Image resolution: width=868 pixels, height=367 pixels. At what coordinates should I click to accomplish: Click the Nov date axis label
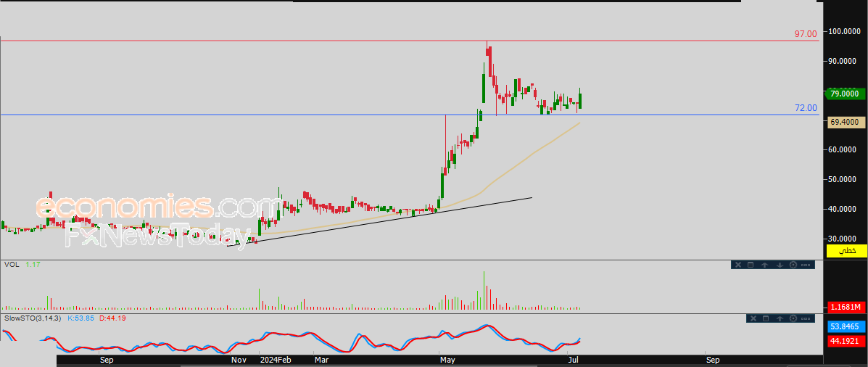pyautogui.click(x=239, y=360)
